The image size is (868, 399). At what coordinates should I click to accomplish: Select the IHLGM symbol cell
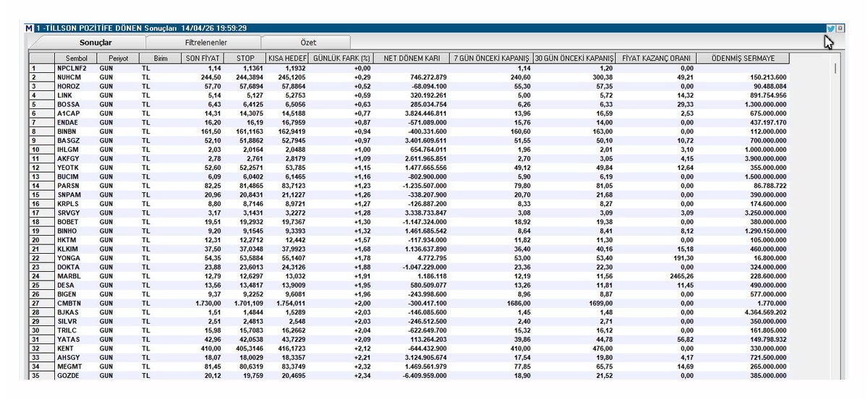point(76,151)
